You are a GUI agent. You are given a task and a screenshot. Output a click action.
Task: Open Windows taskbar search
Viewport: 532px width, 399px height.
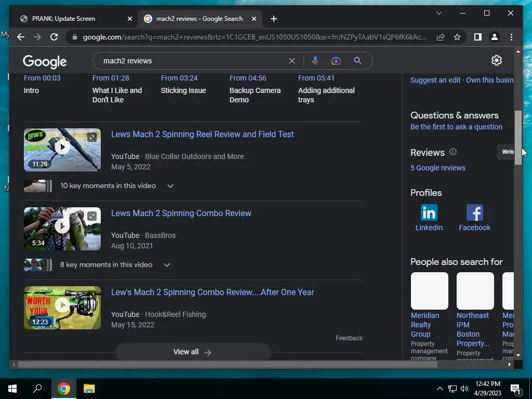coord(37,388)
